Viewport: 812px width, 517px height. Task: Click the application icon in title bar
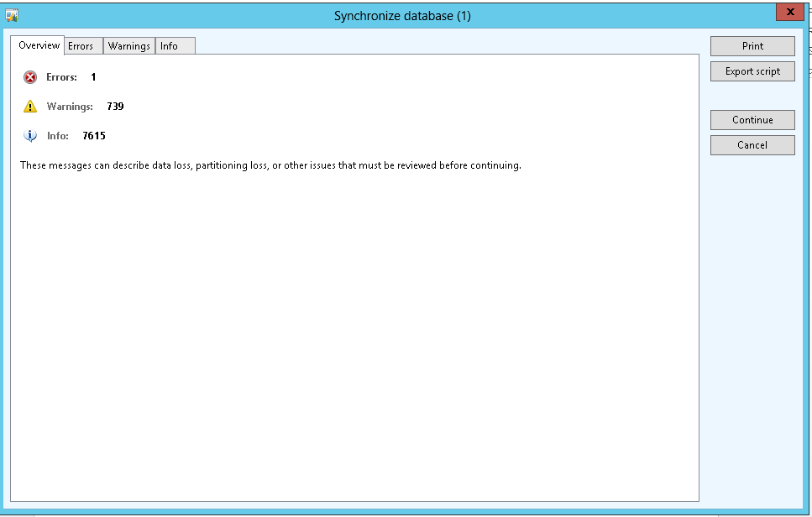tap(12, 16)
